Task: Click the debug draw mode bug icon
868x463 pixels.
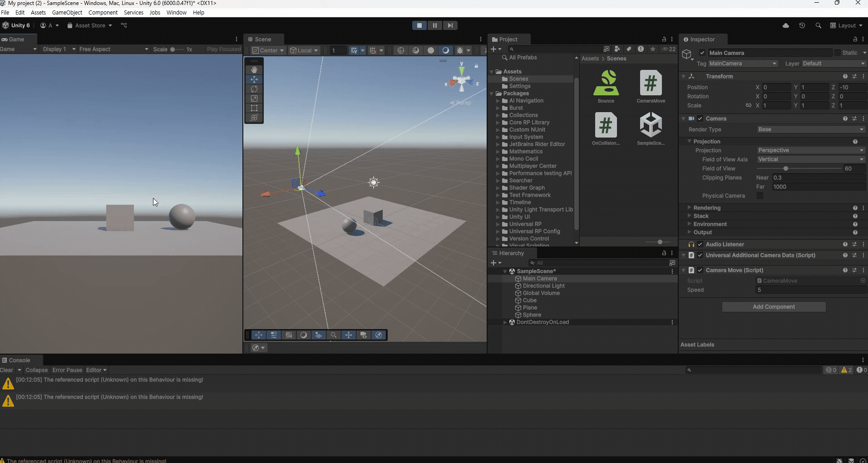Action: pyautogui.click(x=460, y=50)
